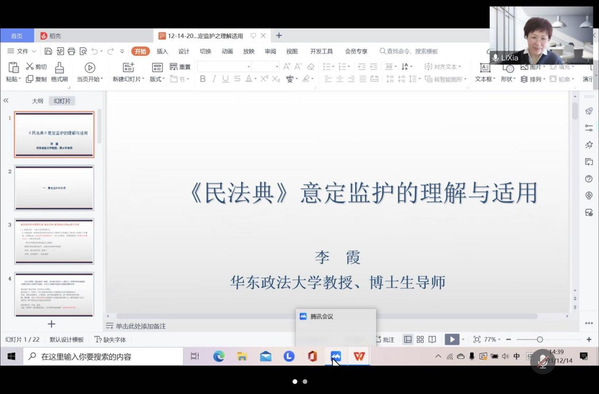Screen dimensions: 599x394
Task: Click the add notes text area
Action: (x=141, y=326)
